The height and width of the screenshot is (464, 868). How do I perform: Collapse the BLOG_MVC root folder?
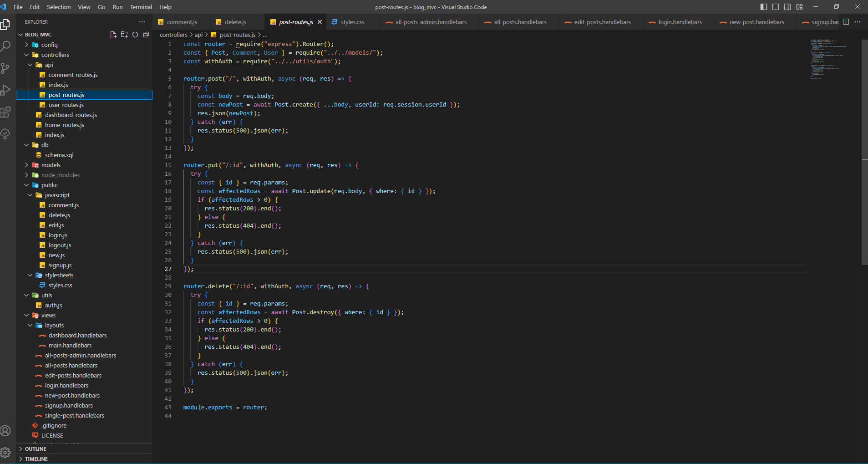click(20, 35)
